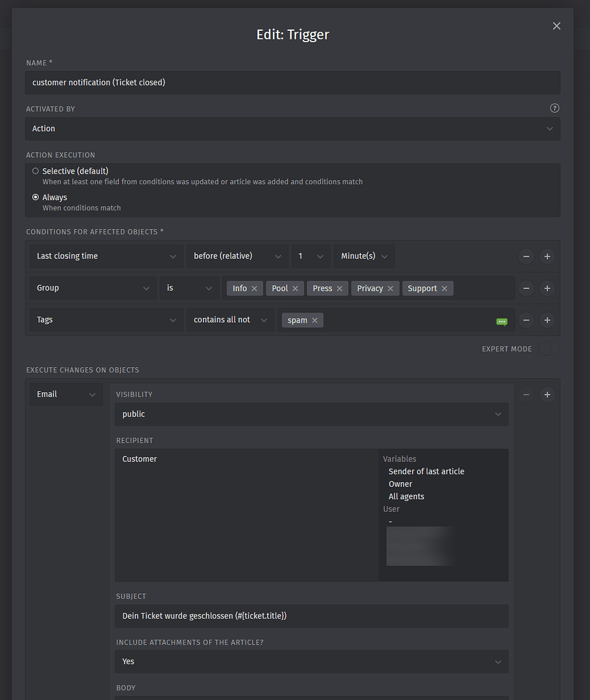Click the green speech bubble icon in Tags field

click(x=502, y=321)
